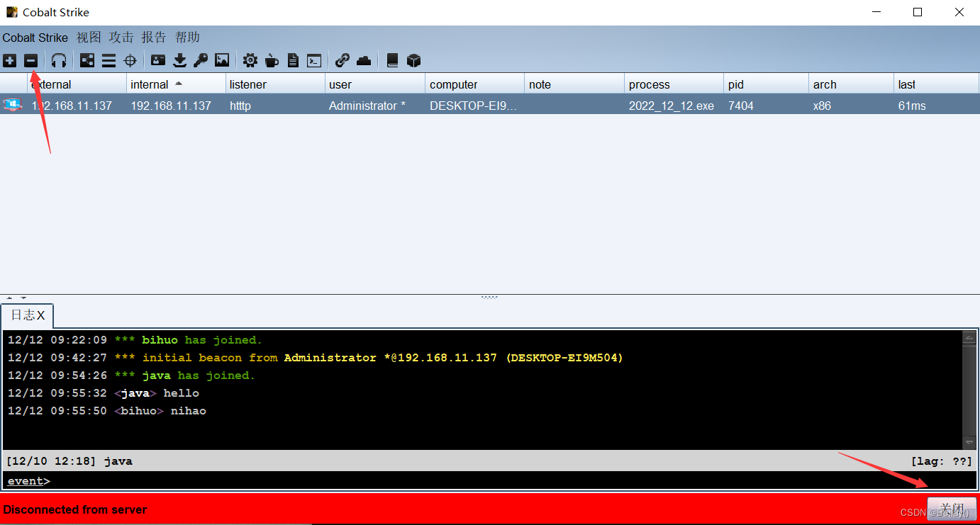This screenshot has width=980, height=525.
Task: Click the terminal icon for scripted web delivery
Action: click(x=314, y=61)
